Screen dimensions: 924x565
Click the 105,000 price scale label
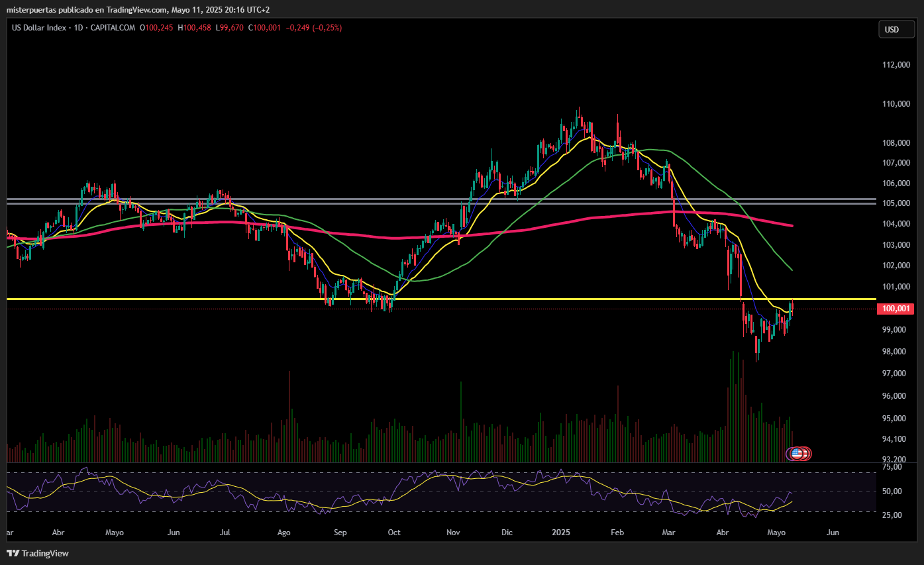pos(896,203)
